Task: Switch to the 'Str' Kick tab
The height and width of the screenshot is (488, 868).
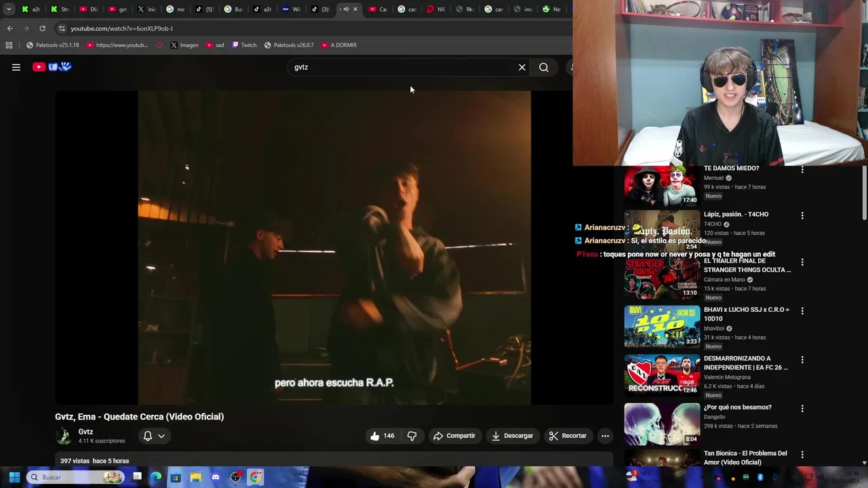Action: click(x=60, y=9)
